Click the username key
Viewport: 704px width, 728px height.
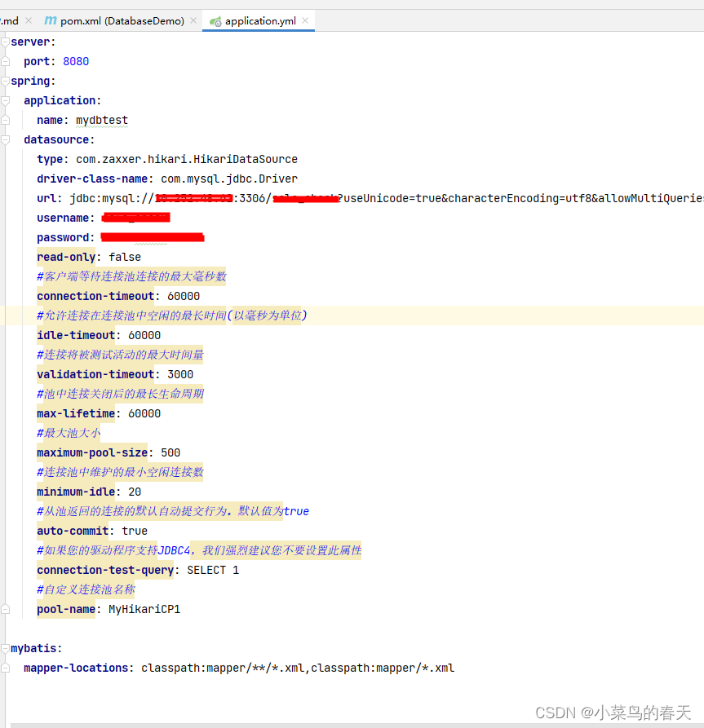63,218
